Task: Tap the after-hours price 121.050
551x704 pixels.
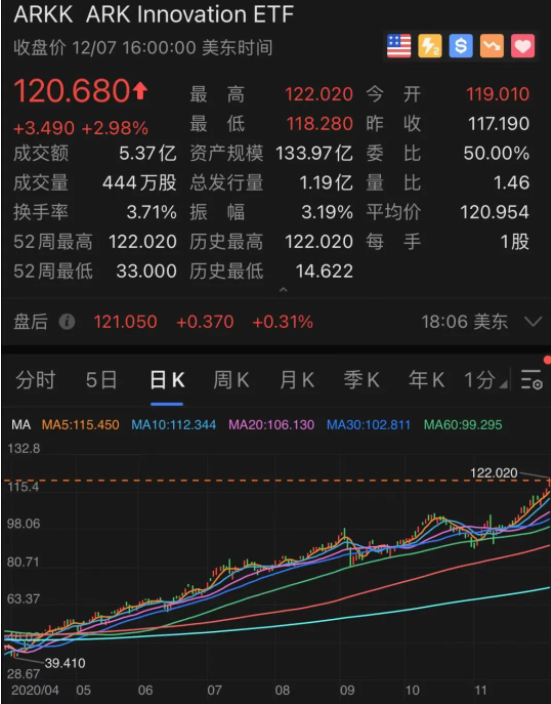Action: [125, 322]
